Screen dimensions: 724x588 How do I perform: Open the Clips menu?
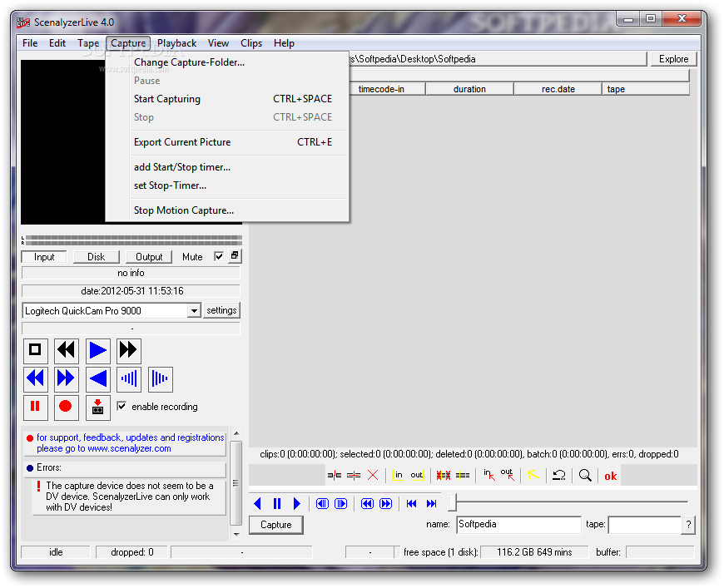(x=251, y=43)
